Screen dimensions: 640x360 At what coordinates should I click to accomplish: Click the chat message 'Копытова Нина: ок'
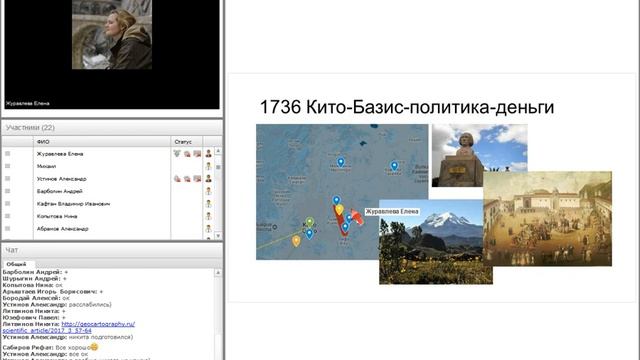click(33, 285)
